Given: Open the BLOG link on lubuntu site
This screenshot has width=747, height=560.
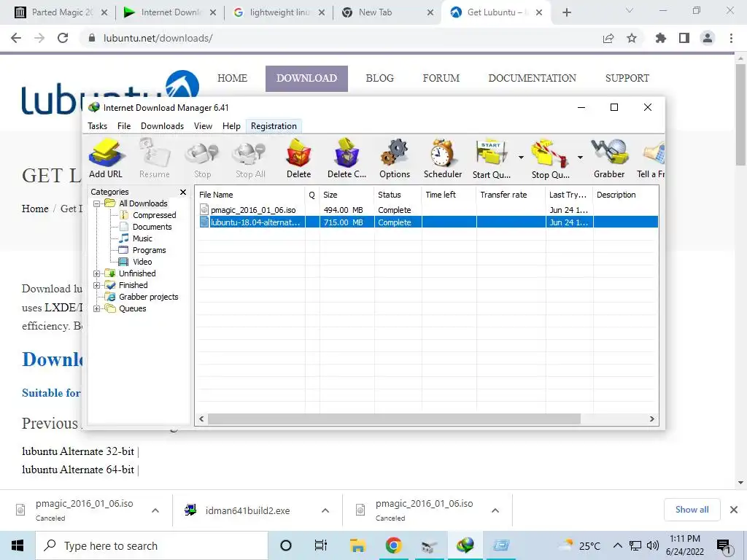Looking at the screenshot, I should [x=379, y=78].
